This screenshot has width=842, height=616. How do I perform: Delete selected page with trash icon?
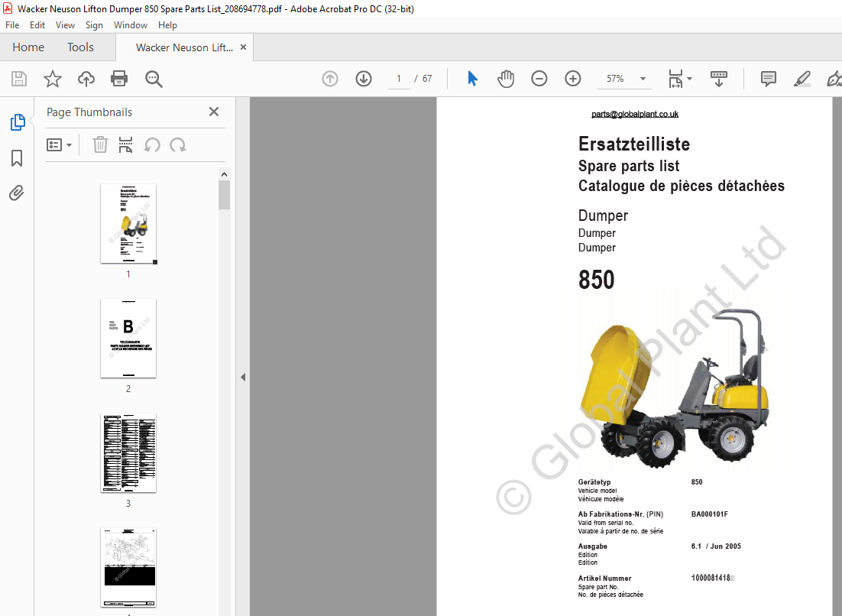point(100,145)
